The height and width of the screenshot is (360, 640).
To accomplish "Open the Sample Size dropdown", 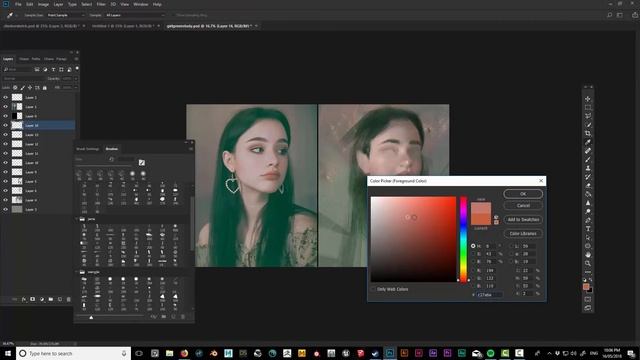I will point(66,15).
